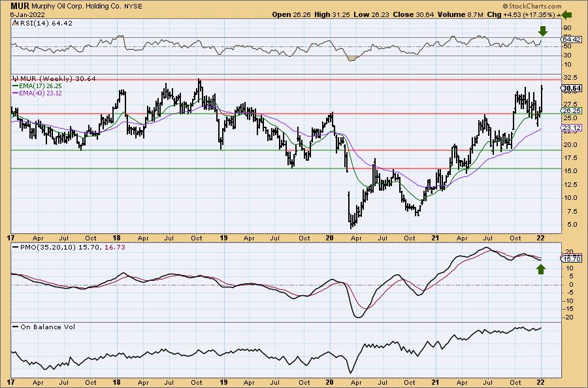Screen dimensions: 588x388
Task: Open the StockCharts.com watermark link
Action: [532, 6]
